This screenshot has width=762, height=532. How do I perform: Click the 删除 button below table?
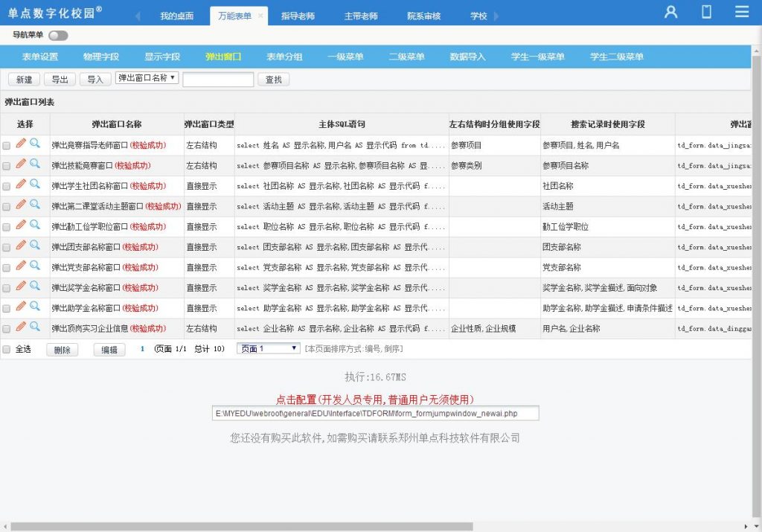pos(63,350)
